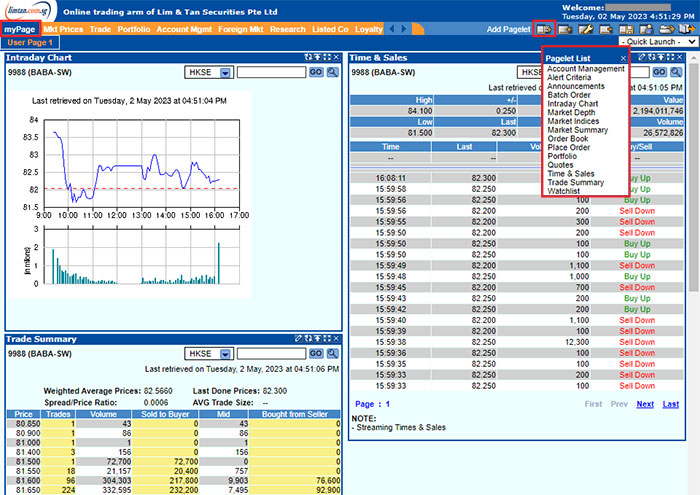This screenshot has width=700, height=495.
Task: Maximize the Trade Summary pagelet
Action: coord(327,339)
